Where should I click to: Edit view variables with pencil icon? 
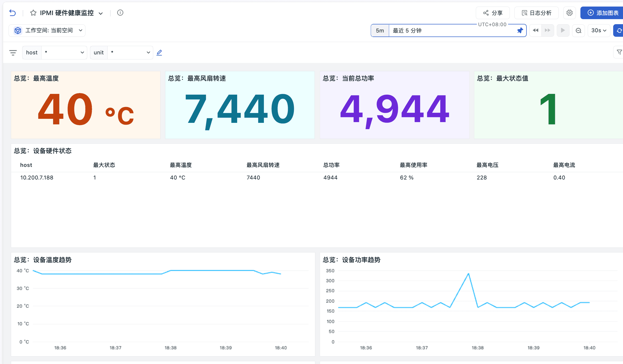(159, 53)
